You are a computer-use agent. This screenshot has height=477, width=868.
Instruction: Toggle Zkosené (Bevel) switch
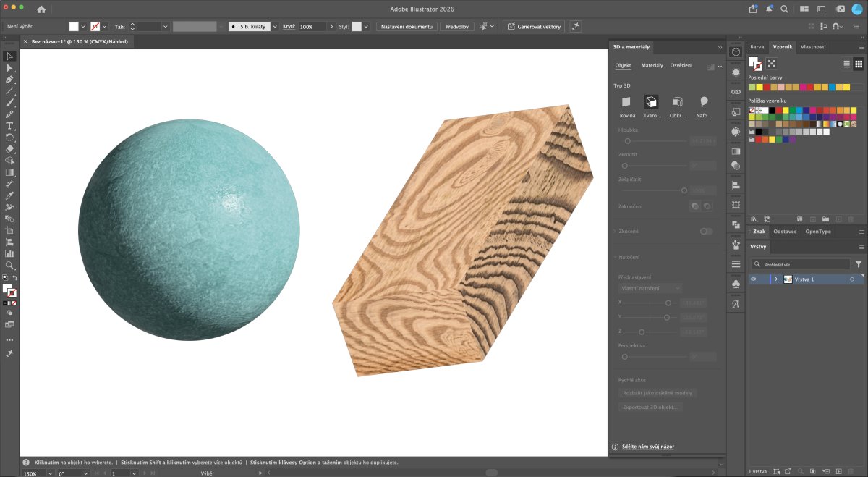click(706, 231)
